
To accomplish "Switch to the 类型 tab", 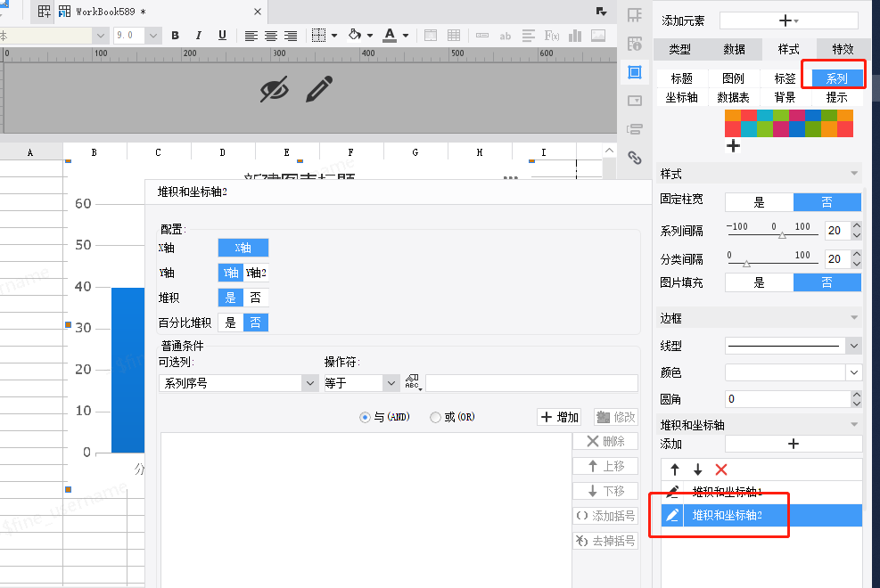I will point(679,49).
